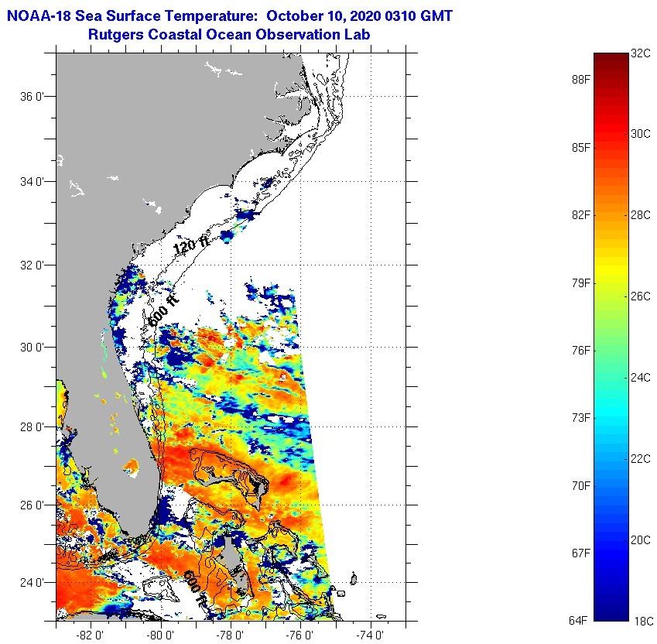Click the NOAA-18 Sea Surface Temperature title

point(230,16)
